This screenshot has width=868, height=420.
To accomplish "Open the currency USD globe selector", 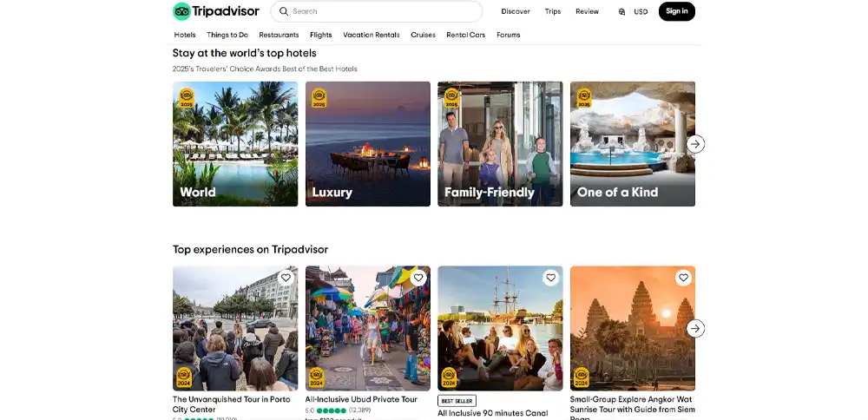I will coord(633,11).
